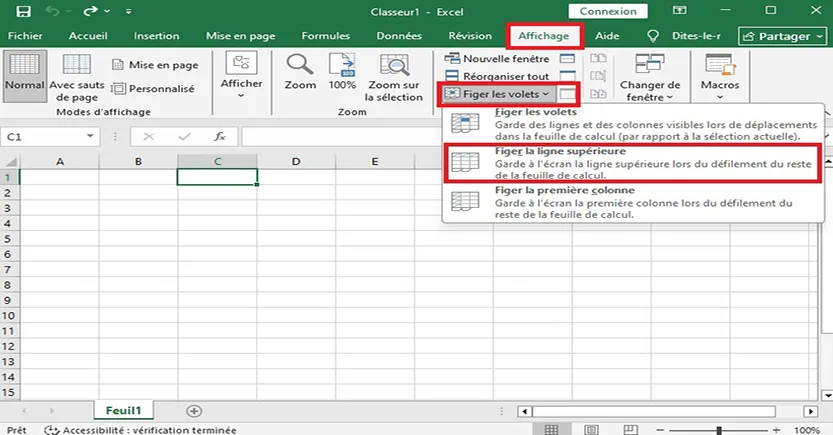This screenshot has height=435, width=833.
Task: Open the Zoom magnifier dialog
Action: pyautogui.click(x=300, y=72)
